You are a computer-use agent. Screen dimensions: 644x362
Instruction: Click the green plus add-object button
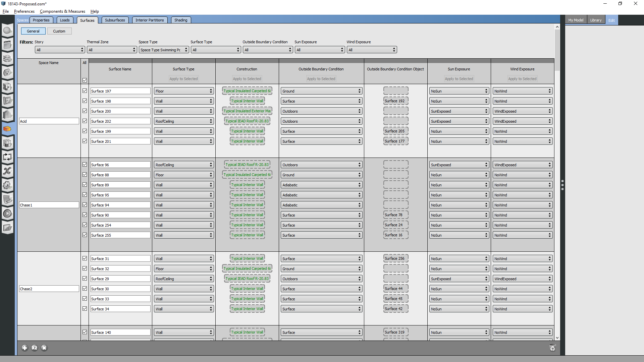coord(24,348)
